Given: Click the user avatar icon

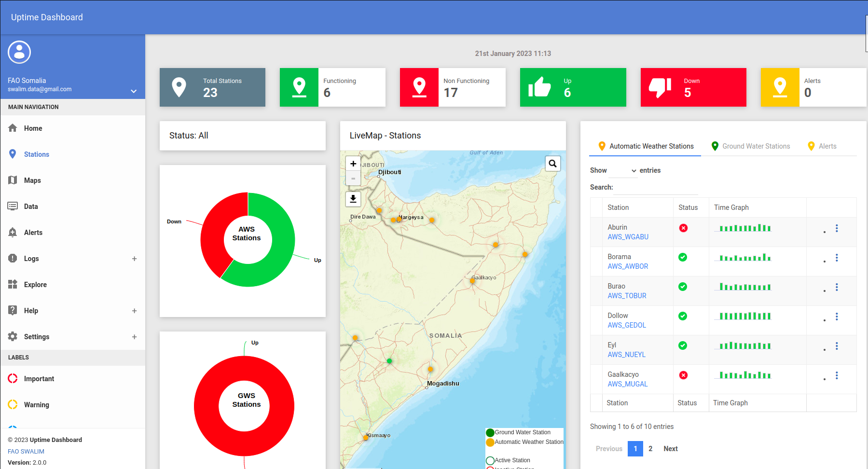Looking at the screenshot, I should pos(19,52).
